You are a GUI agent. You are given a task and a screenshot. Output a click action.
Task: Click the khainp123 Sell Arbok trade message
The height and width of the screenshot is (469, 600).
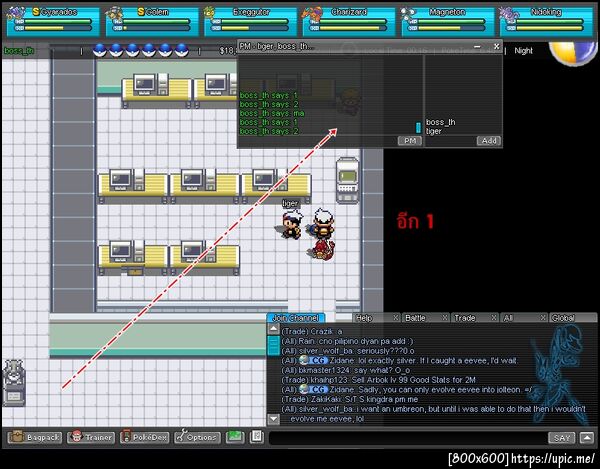(x=378, y=380)
